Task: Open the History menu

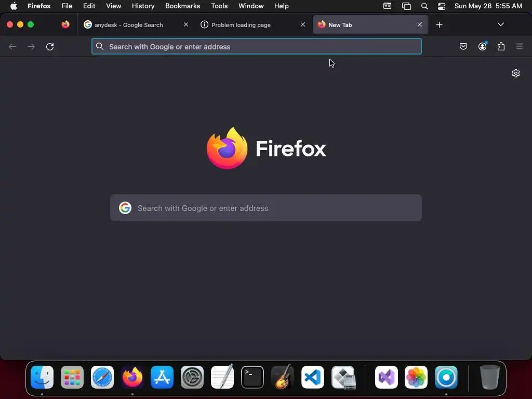Action: point(143,6)
